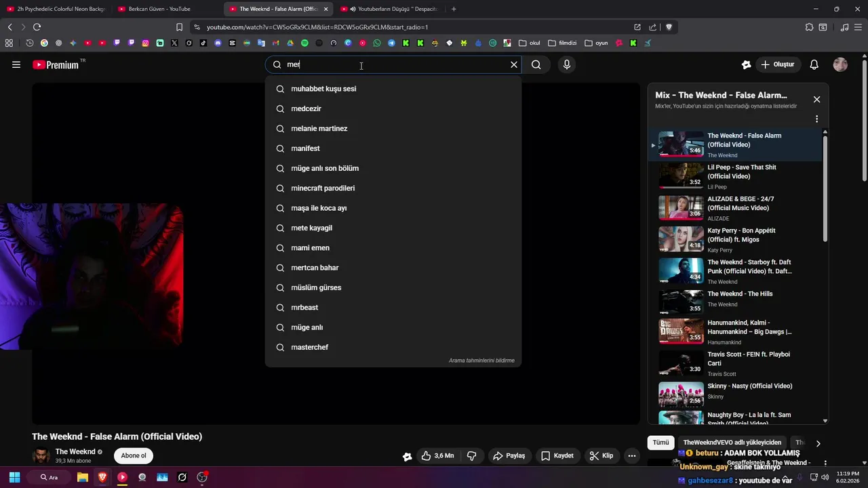
Task: Open a new browser tab
Action: pos(454,9)
